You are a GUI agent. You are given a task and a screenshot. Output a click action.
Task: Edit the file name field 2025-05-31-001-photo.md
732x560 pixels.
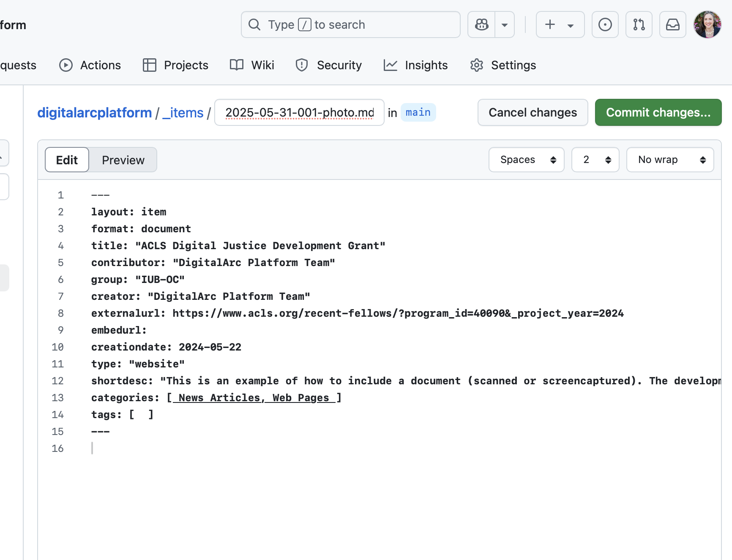[299, 112]
